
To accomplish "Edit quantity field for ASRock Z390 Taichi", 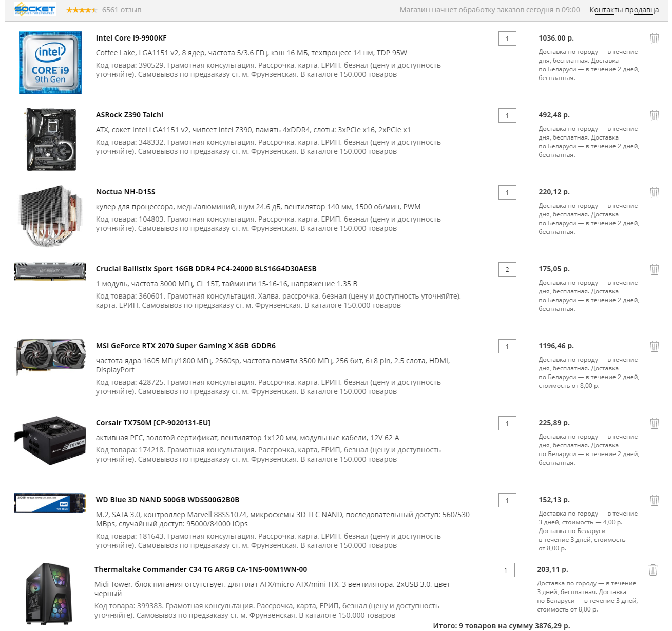I will 507,115.
